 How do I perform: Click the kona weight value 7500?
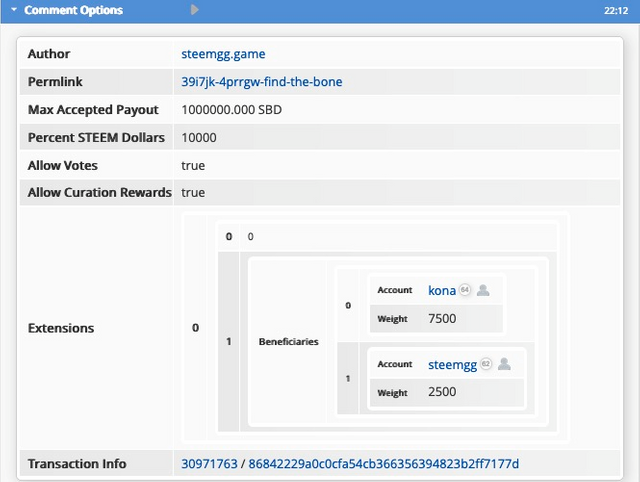(x=442, y=318)
